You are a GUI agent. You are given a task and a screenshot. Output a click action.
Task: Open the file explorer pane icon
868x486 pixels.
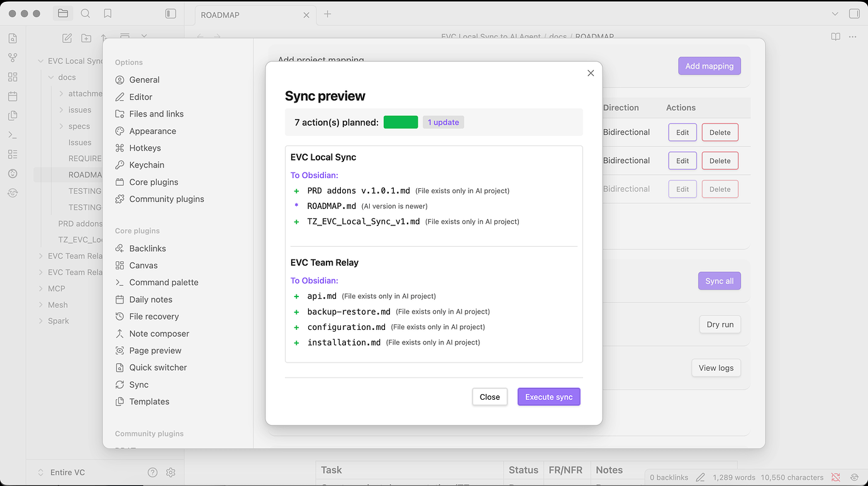[x=63, y=13]
